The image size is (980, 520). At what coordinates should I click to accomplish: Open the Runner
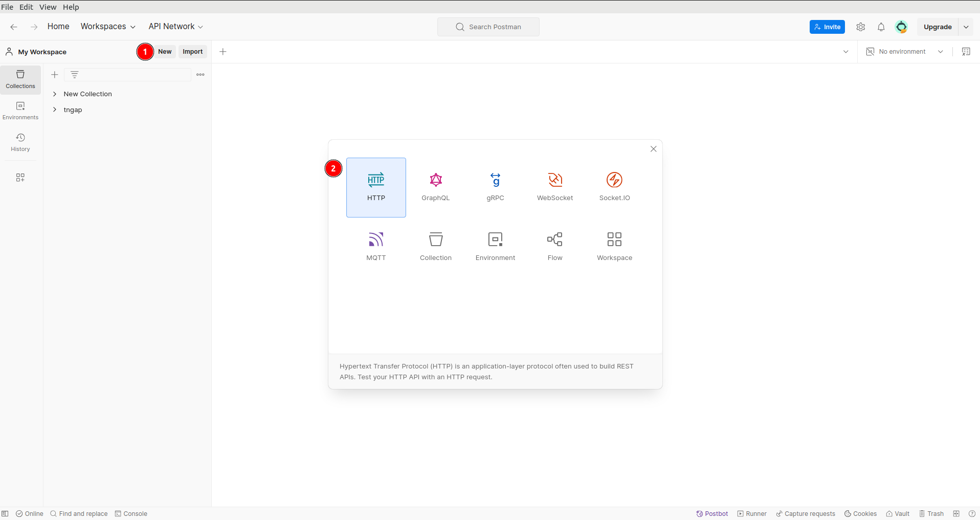click(752, 514)
